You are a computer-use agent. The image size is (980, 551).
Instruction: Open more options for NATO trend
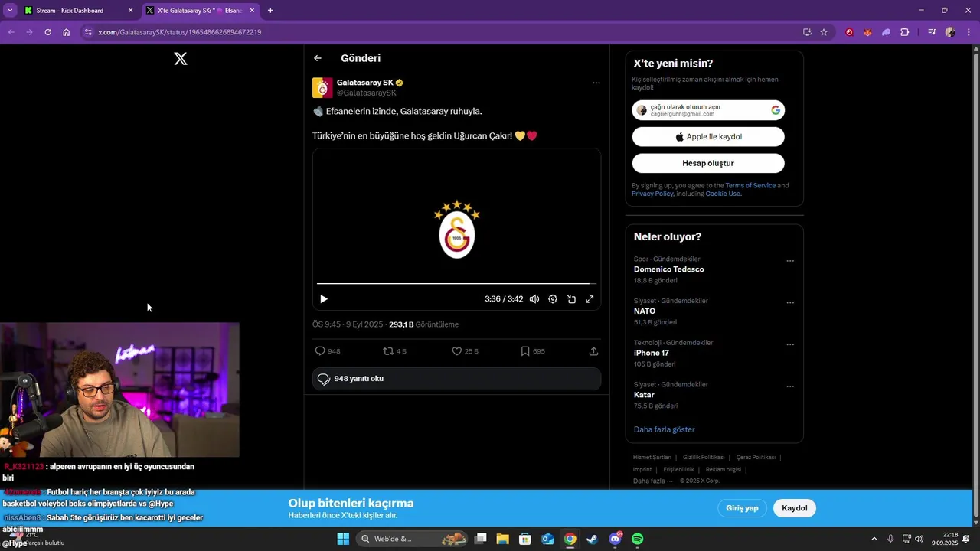[790, 303]
